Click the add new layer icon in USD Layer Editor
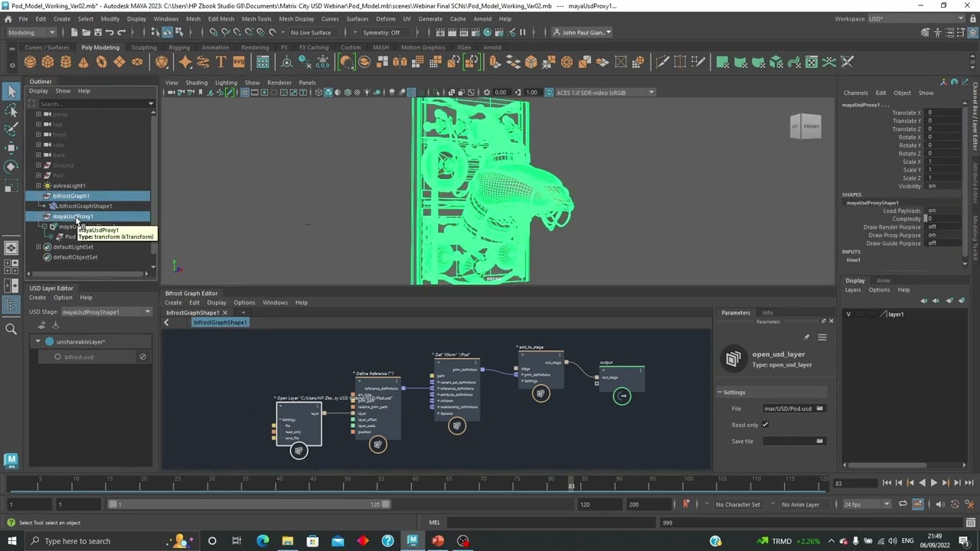Screen dimensions: 980x551 pos(42,325)
